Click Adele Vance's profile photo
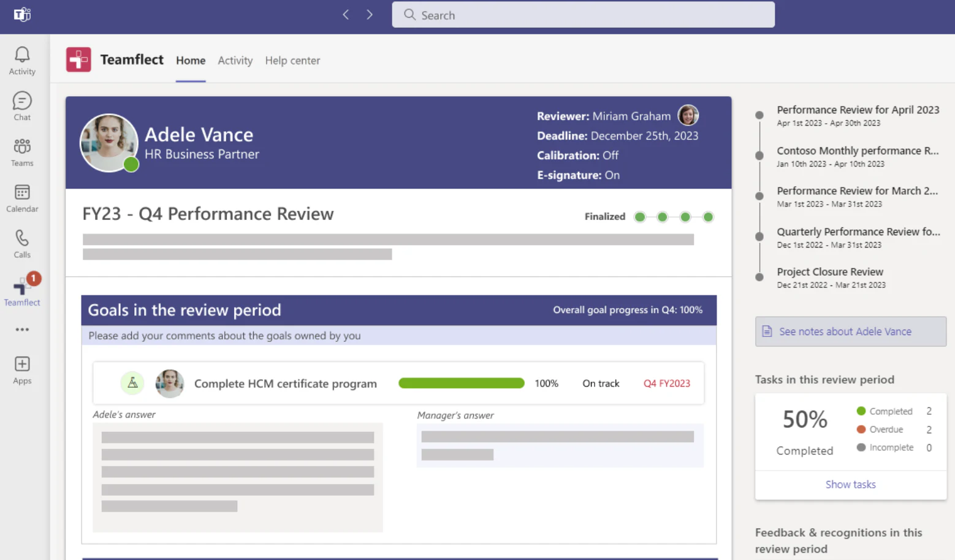Screen dimensions: 955x560 coord(109,143)
